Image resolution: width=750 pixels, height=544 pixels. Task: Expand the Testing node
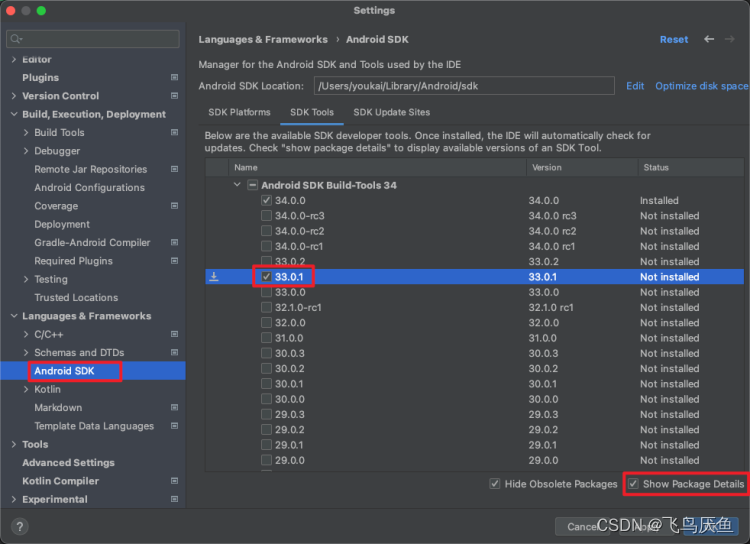pyautogui.click(x=26, y=279)
